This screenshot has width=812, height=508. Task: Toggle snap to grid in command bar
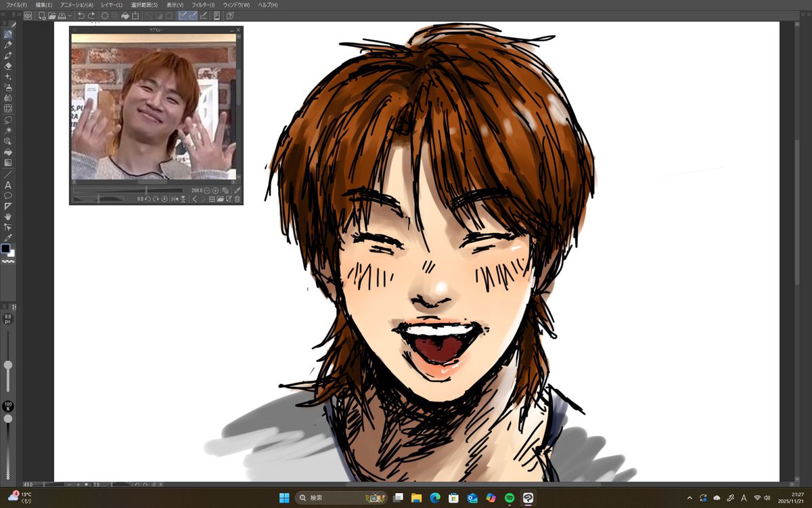(x=204, y=16)
